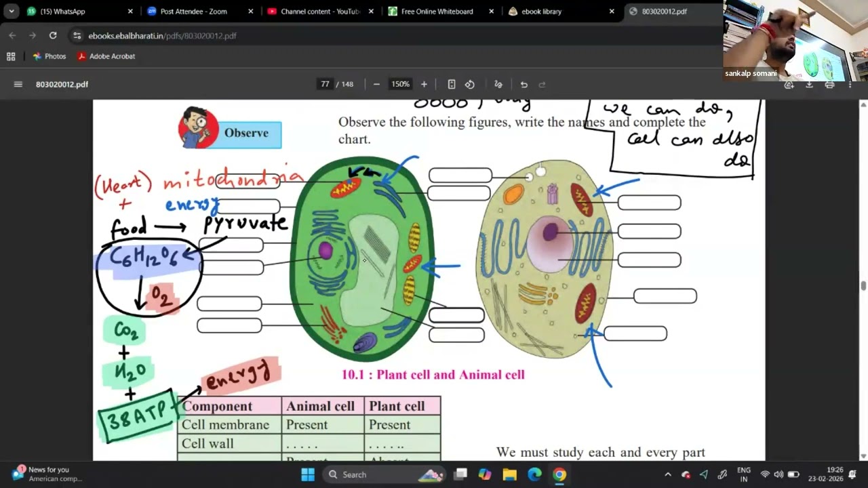Open the Chrome apps grid shortcut
Screen dimensions: 868x488
pyautogui.click(x=11, y=56)
